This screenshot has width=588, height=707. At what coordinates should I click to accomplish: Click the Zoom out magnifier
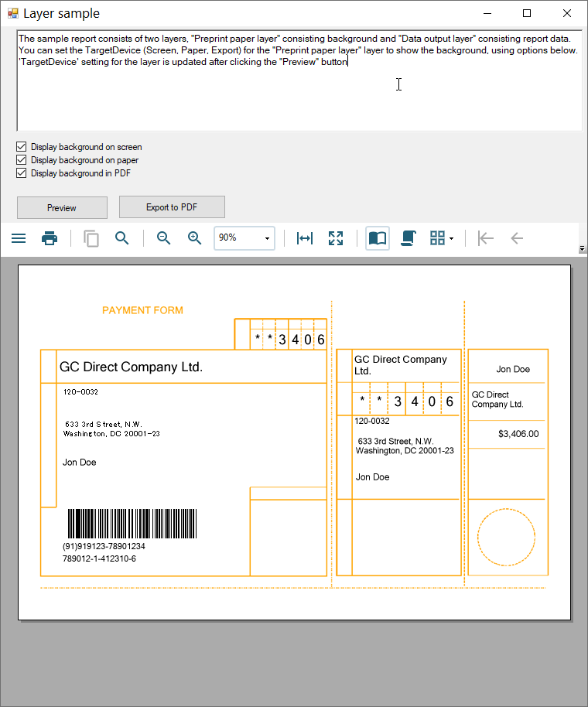163,238
